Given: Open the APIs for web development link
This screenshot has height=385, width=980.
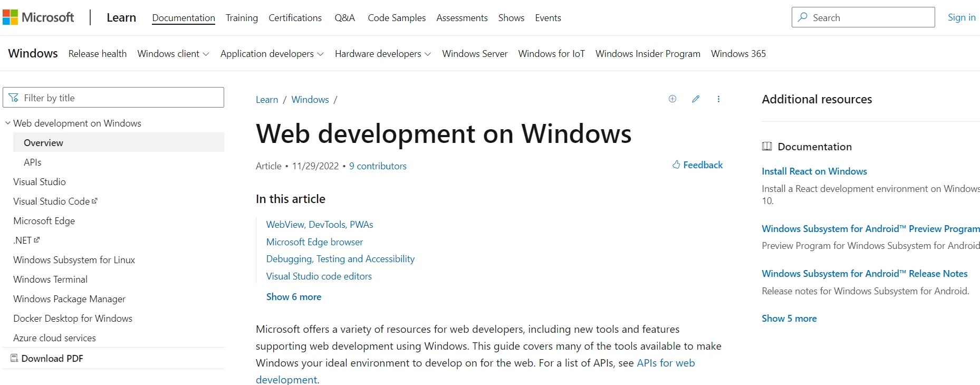Looking at the screenshot, I should pos(666,363).
